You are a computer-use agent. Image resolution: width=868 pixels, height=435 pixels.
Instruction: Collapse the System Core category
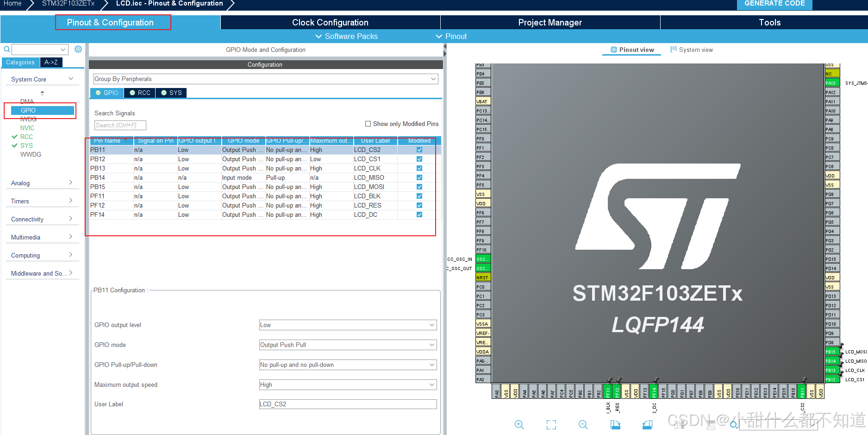click(71, 79)
